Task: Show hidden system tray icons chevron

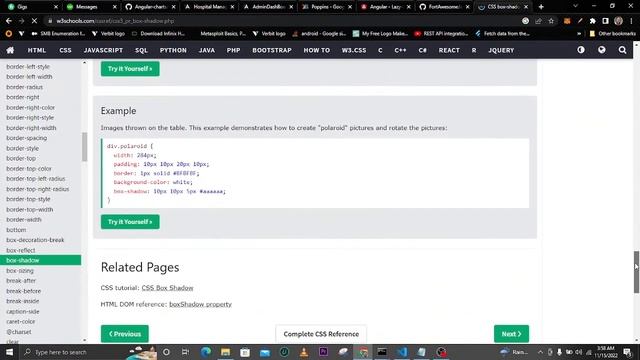Action: click(540, 352)
